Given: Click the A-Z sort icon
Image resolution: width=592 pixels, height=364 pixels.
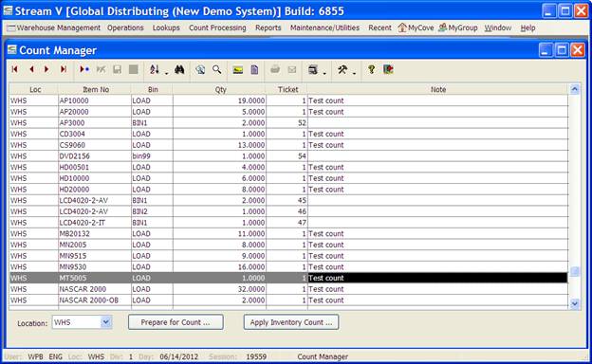Looking at the screenshot, I should [154, 69].
